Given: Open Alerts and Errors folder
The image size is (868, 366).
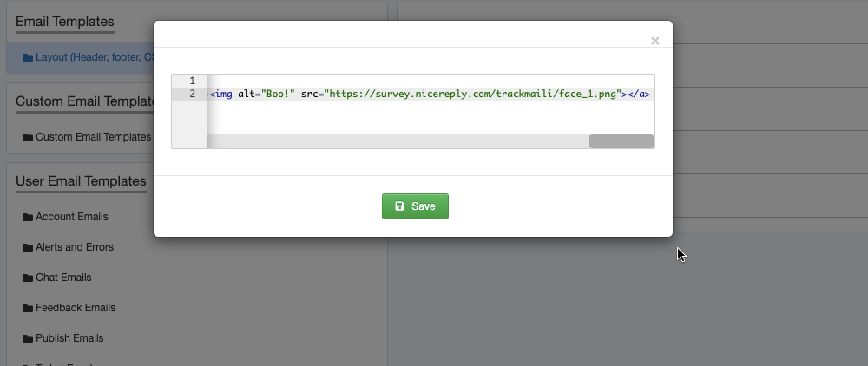Looking at the screenshot, I should coord(75,247).
